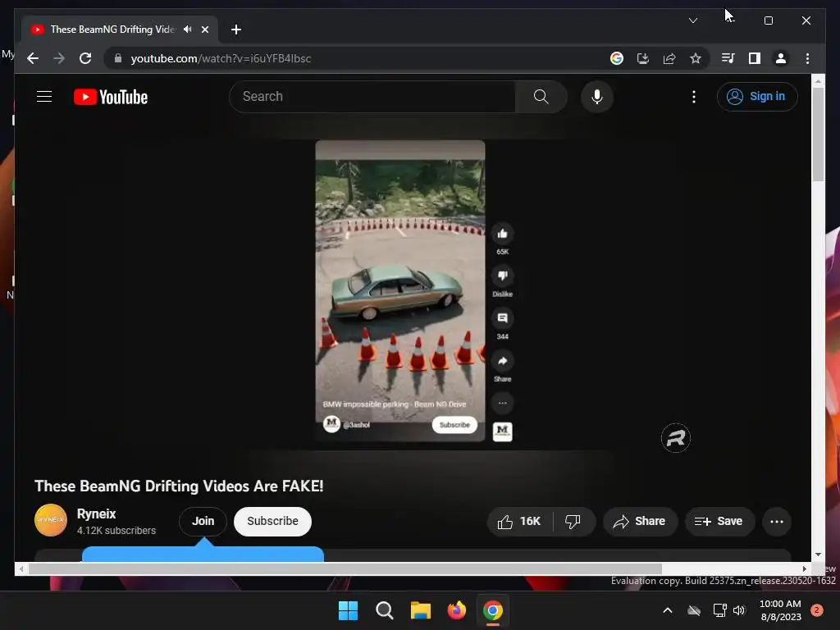Open more actions next to Save

pyautogui.click(x=777, y=521)
